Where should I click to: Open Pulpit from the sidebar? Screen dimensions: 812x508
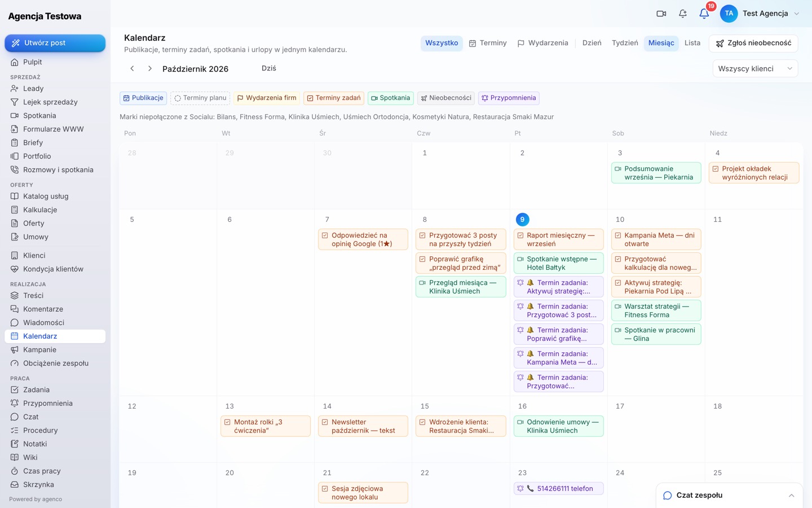[x=55, y=62]
